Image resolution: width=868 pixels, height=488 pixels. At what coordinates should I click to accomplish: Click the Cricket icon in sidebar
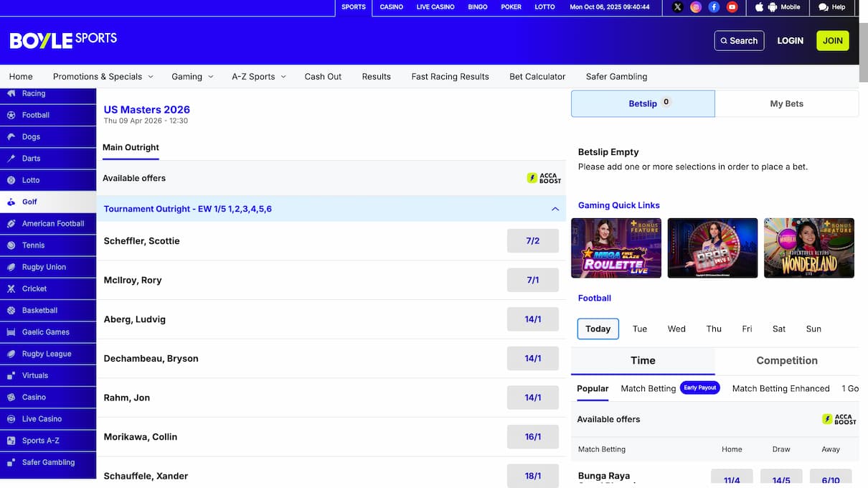11,288
